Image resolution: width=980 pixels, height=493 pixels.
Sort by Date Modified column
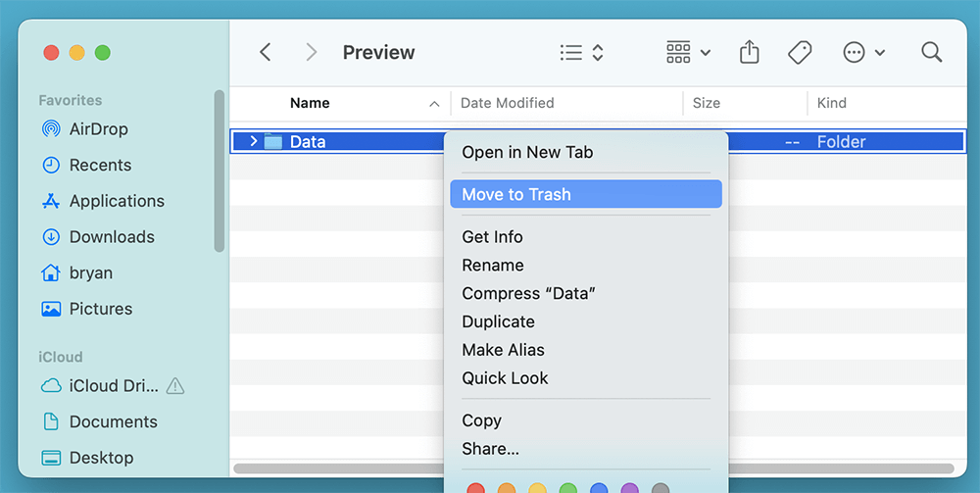pos(508,103)
